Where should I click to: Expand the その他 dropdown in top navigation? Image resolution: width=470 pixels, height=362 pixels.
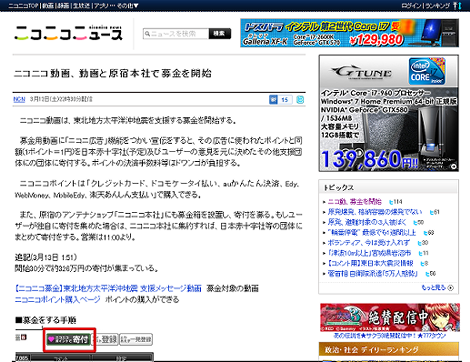click(x=128, y=6)
